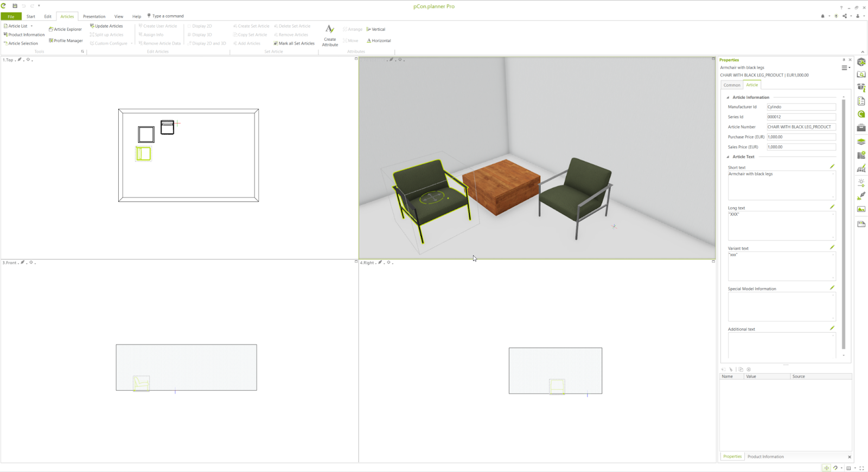
Task: Toggle the pan navigation mode in status bar
Action: point(826,468)
